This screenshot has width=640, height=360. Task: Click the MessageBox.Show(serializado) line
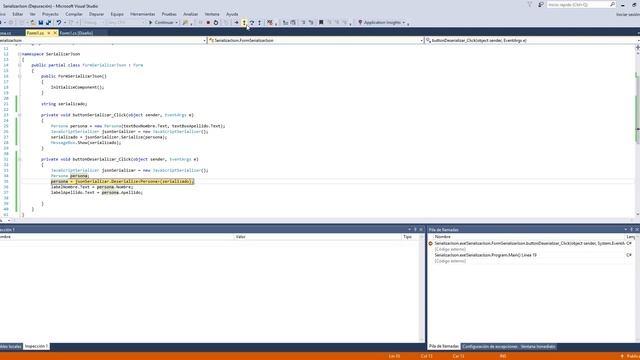pyautogui.click(x=86, y=143)
